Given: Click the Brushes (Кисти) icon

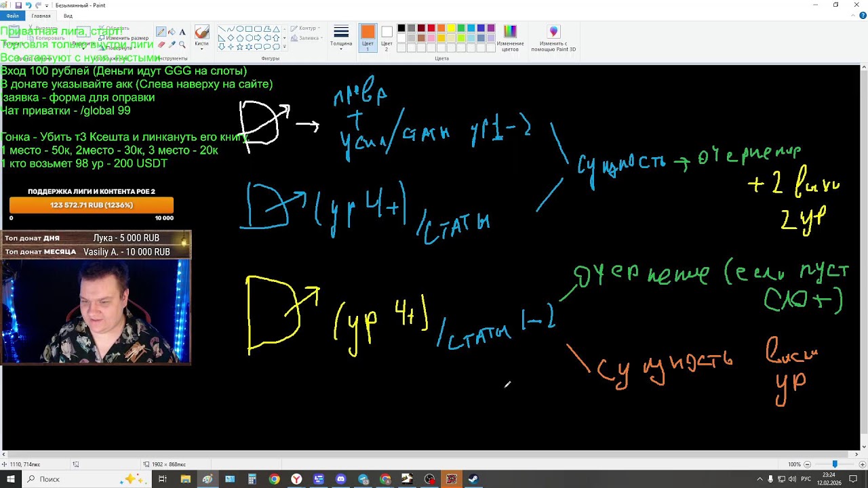Looking at the screenshot, I should point(201,33).
